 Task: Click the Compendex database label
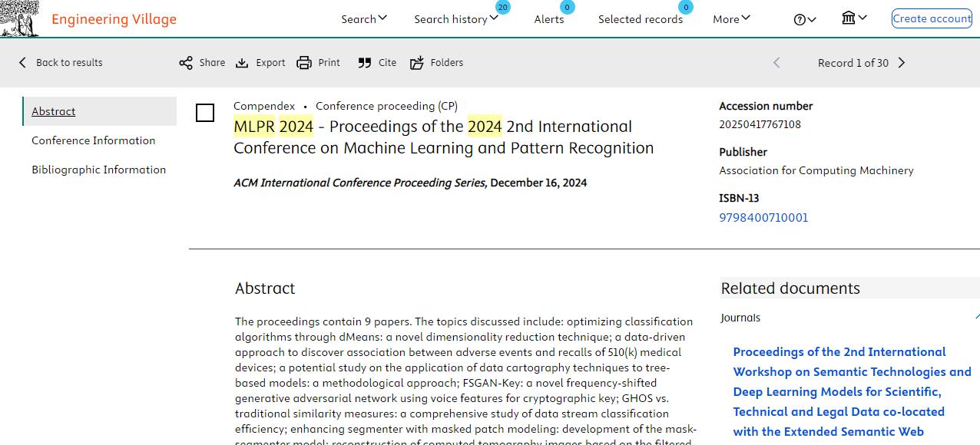264,106
